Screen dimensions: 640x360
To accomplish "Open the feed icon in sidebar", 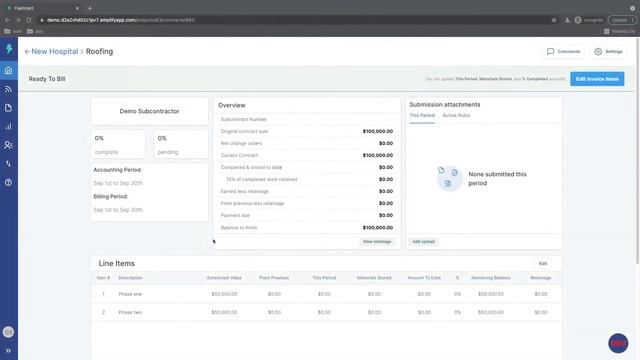I will [9, 89].
